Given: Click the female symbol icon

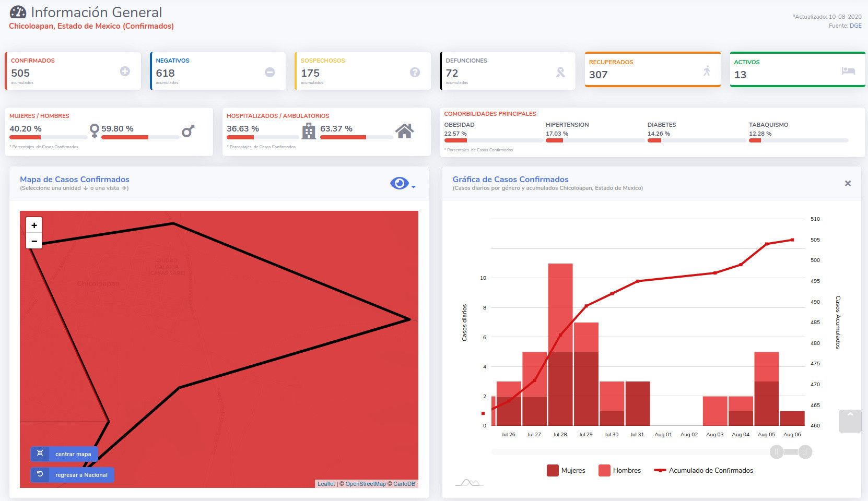Looking at the screenshot, I should pyautogui.click(x=95, y=130).
